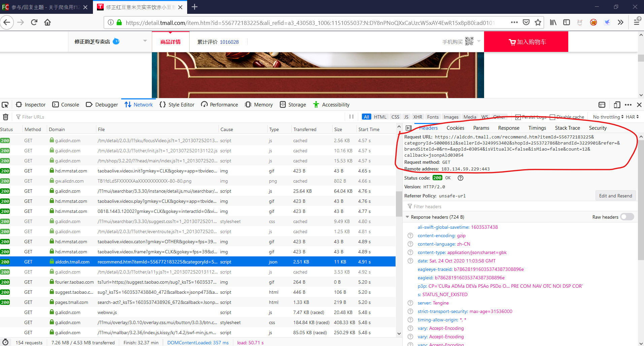Viewport: 644px width, 346px height.
Task: Open DevTools customize three-dot menu
Action: (x=628, y=105)
